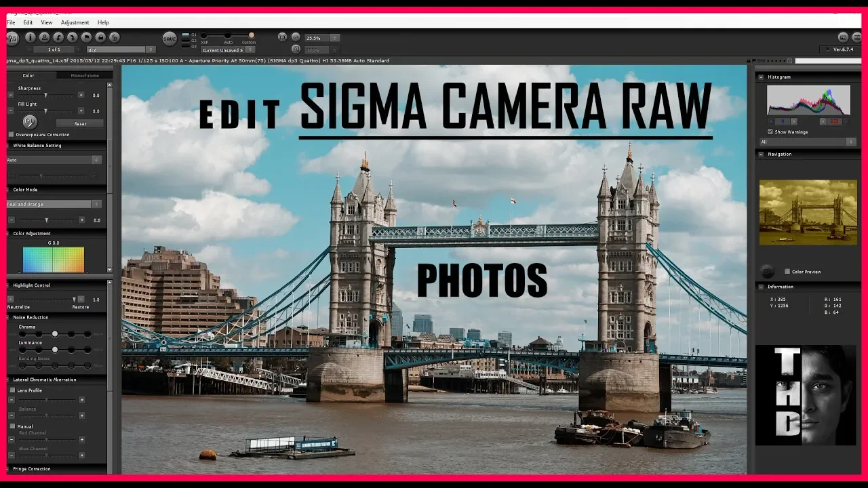Click the Color Adjustment color wheel swatch
The image size is (868, 488).
click(x=54, y=260)
